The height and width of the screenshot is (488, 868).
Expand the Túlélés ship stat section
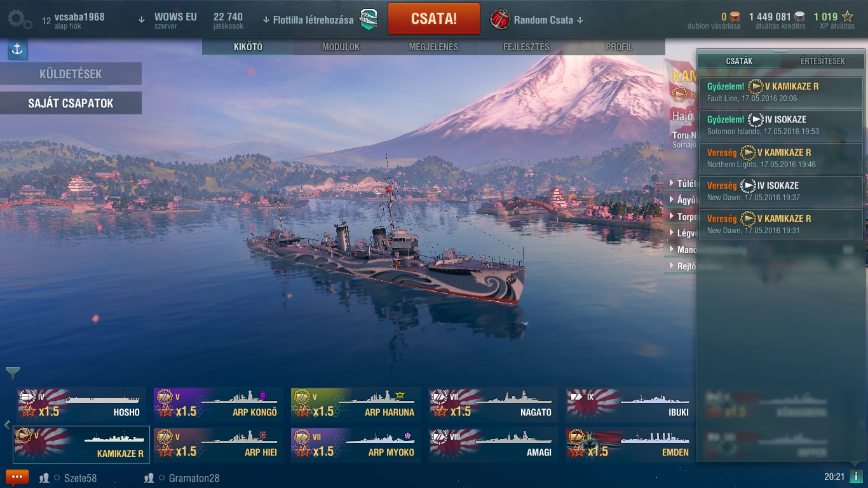pyautogui.click(x=680, y=184)
